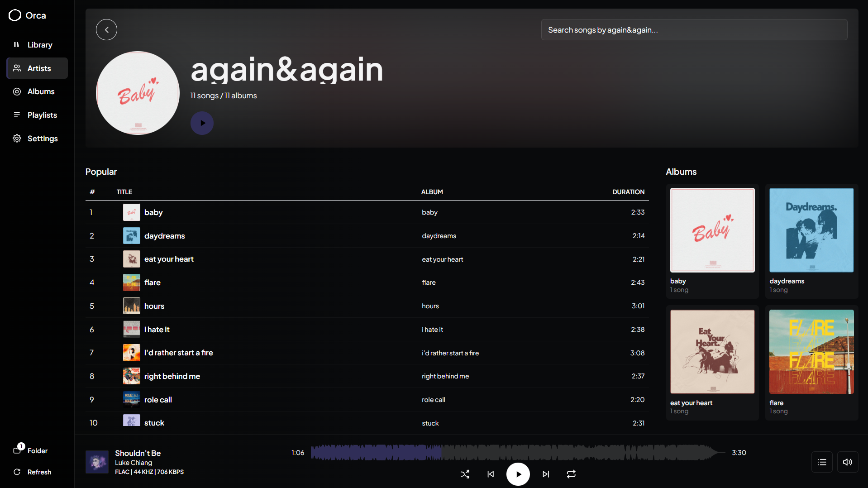Select the song title 'i'd rather start a fire'
Viewport: 868px width, 488px height.
click(x=179, y=353)
